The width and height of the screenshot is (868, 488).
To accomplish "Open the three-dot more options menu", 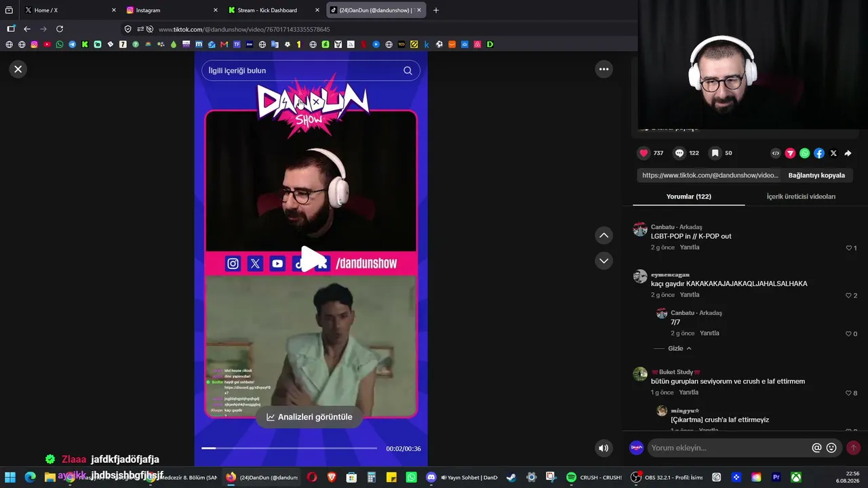I will (x=604, y=69).
